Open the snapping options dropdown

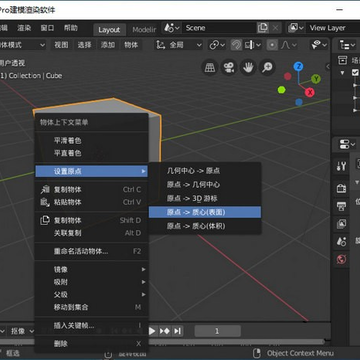click(x=253, y=45)
